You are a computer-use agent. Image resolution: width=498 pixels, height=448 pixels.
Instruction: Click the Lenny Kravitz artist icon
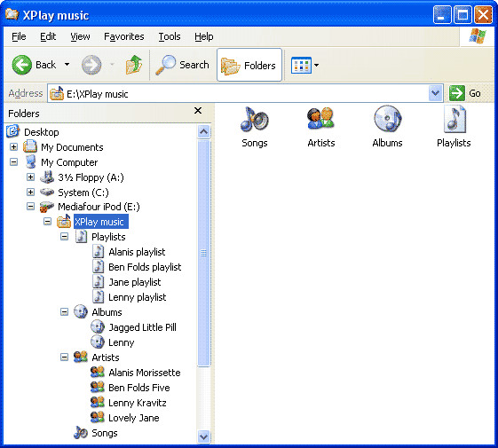[97, 402]
